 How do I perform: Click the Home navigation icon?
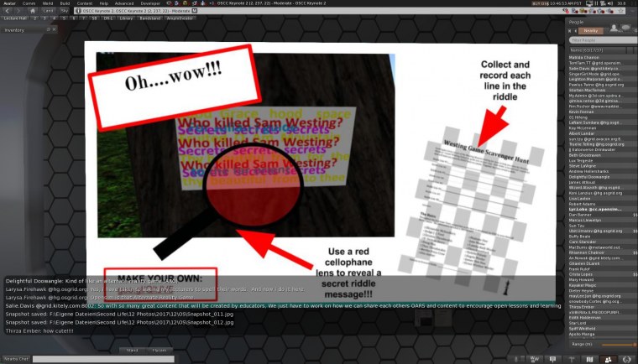[29, 11]
